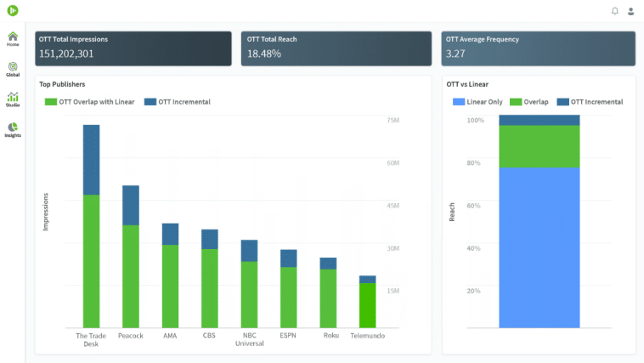The height and width of the screenshot is (363, 644).
Task: Toggle Overlap legend in OTT vs Linear
Action: tap(529, 102)
